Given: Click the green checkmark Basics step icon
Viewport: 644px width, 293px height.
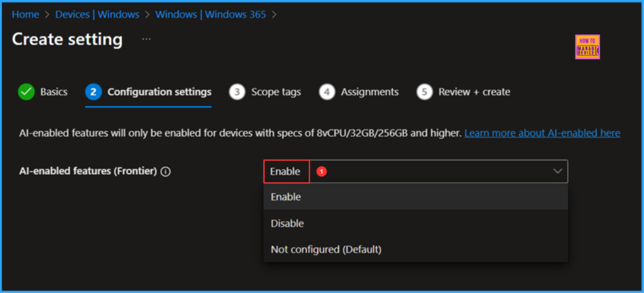Looking at the screenshot, I should pyautogui.click(x=26, y=92).
